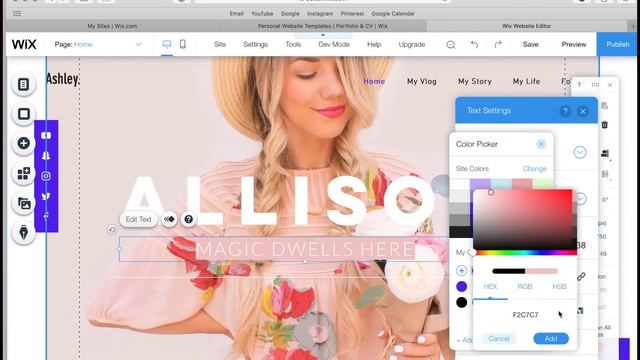Screen dimensions: 640x360
Task: Open the Page Home dropdown
Action: pyautogui.click(x=98, y=44)
